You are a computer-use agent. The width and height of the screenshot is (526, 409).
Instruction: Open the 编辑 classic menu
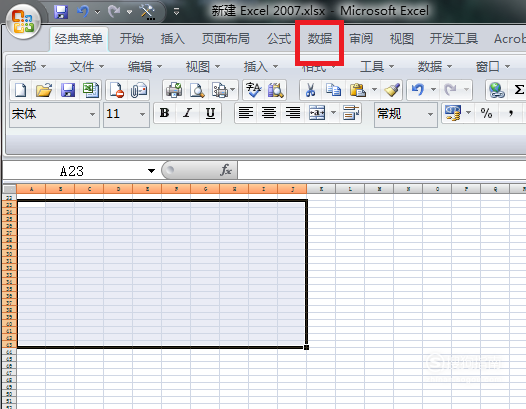145,67
